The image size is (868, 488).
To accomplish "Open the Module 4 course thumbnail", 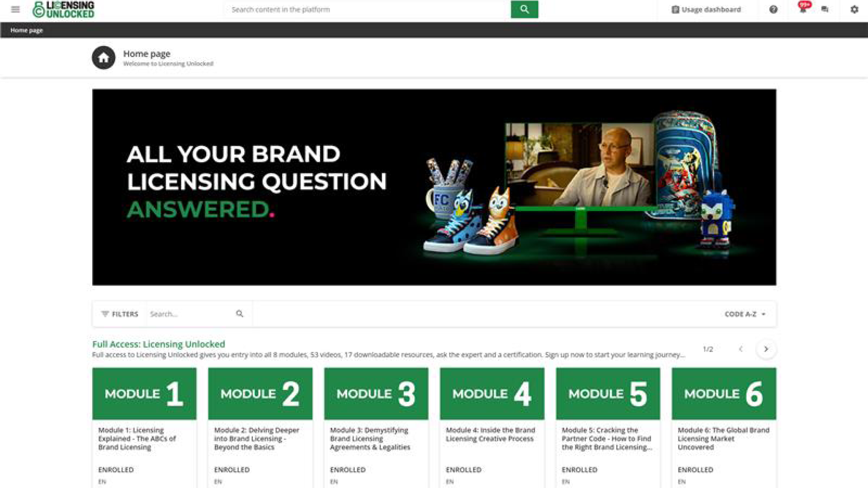I will pyautogui.click(x=492, y=394).
